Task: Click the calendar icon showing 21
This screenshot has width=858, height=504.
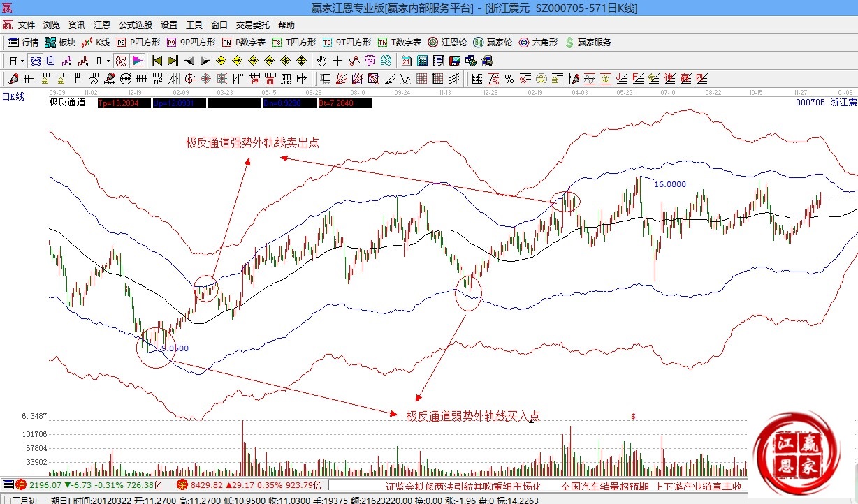Action: pos(405,61)
